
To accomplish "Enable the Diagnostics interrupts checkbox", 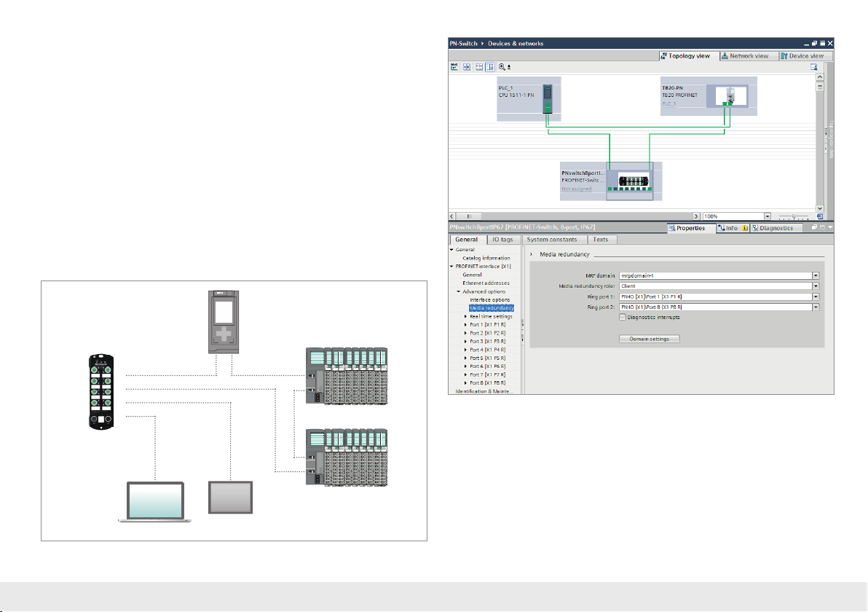I will click(x=623, y=317).
